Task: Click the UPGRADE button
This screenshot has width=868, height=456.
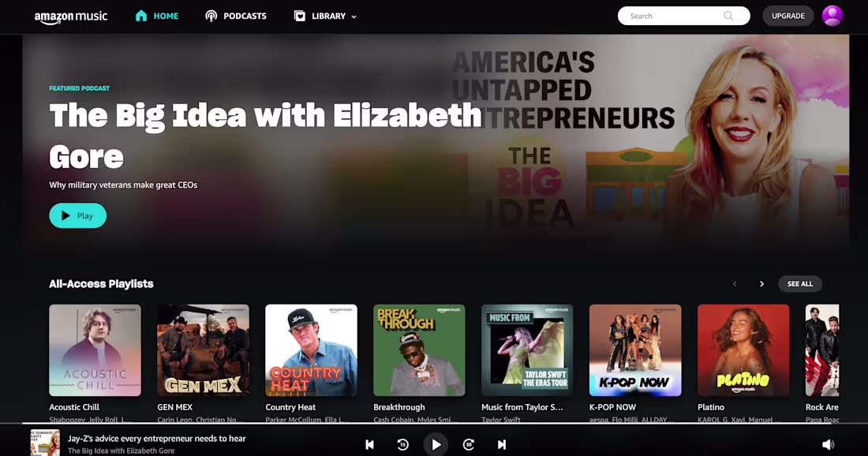Action: click(x=788, y=15)
